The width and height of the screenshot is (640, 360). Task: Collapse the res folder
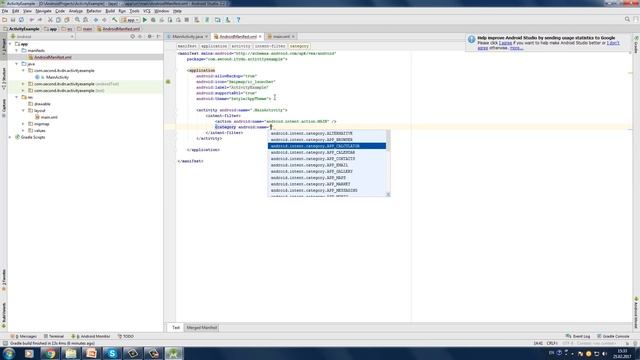pyautogui.click(x=17, y=97)
